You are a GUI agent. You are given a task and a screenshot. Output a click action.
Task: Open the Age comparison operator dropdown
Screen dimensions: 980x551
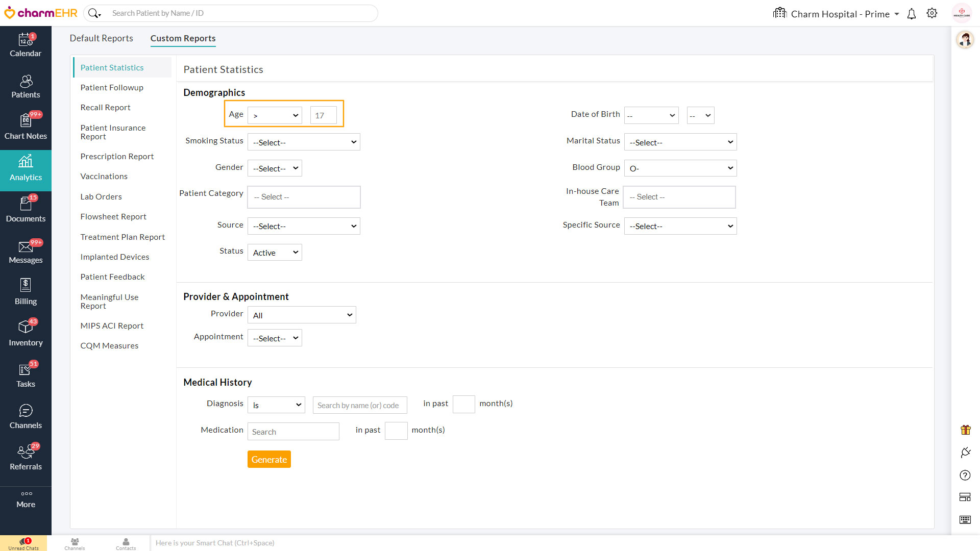[275, 115]
